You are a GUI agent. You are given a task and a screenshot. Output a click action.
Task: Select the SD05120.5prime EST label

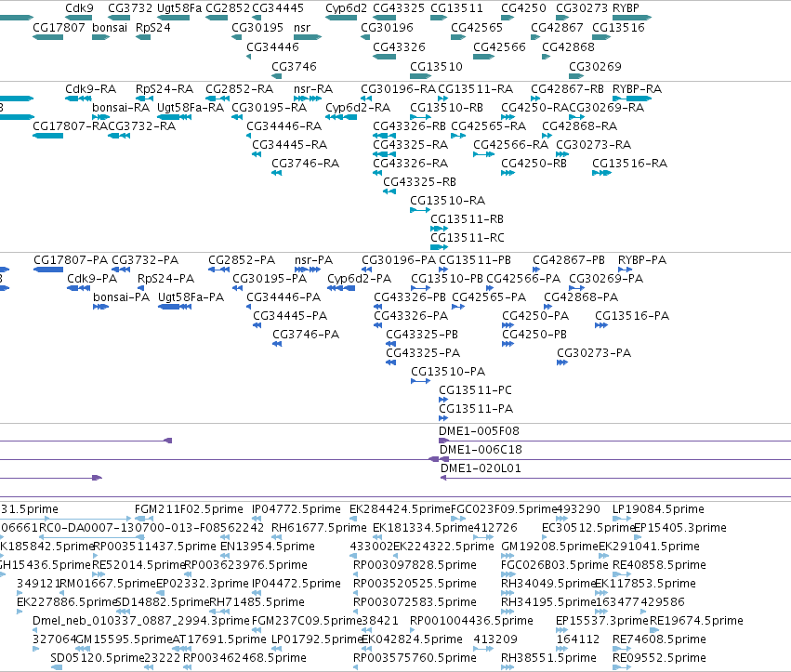coord(98,658)
